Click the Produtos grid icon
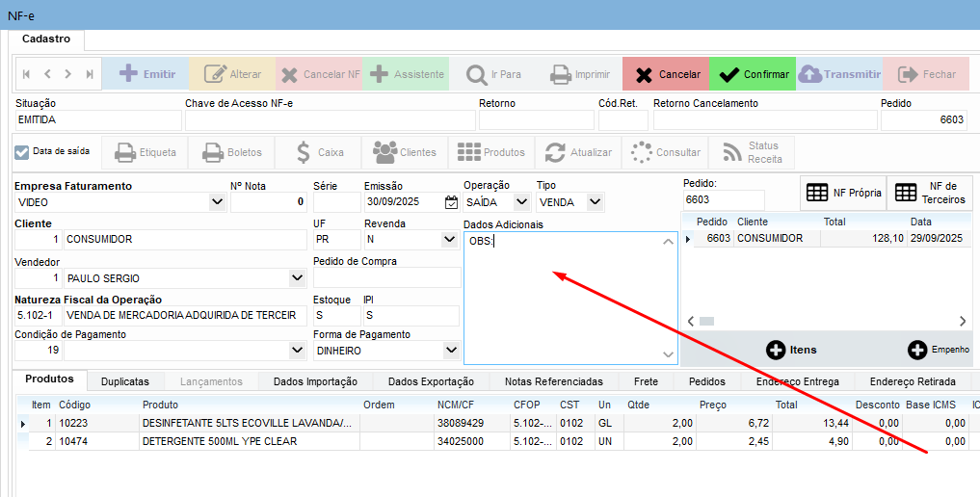The height and width of the screenshot is (497, 980). [469, 152]
